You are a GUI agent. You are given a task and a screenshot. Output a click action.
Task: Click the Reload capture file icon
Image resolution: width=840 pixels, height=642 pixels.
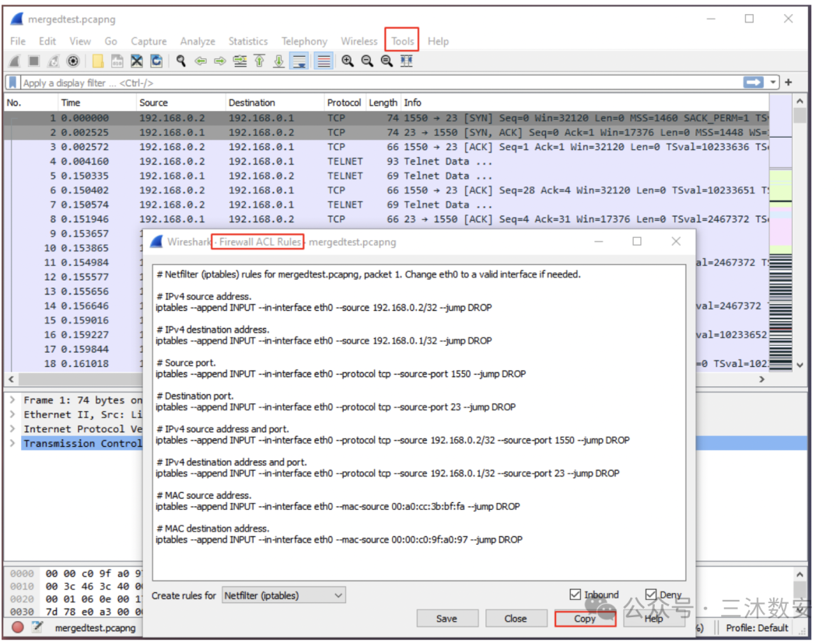(156, 61)
